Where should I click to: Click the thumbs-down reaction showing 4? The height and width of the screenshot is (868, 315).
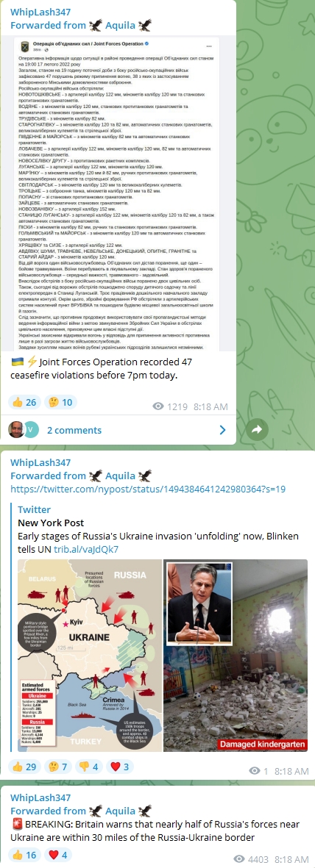[90, 767]
